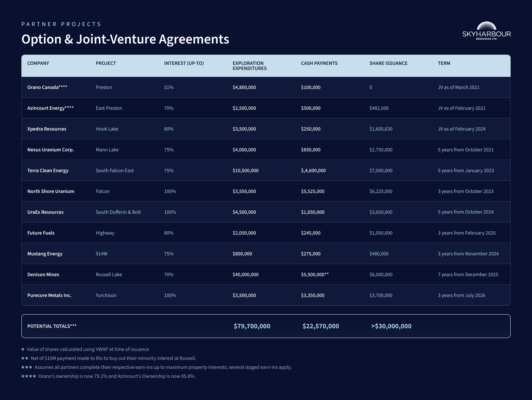Image resolution: width=532 pixels, height=400 pixels.
Task: Click the INTEREST (UP-TO) column header
Action: pos(184,63)
